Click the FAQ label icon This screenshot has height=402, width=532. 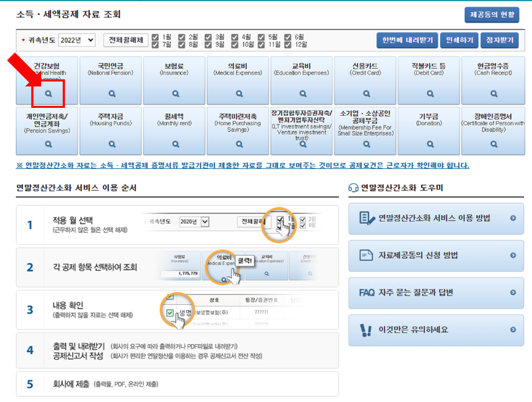367,293
